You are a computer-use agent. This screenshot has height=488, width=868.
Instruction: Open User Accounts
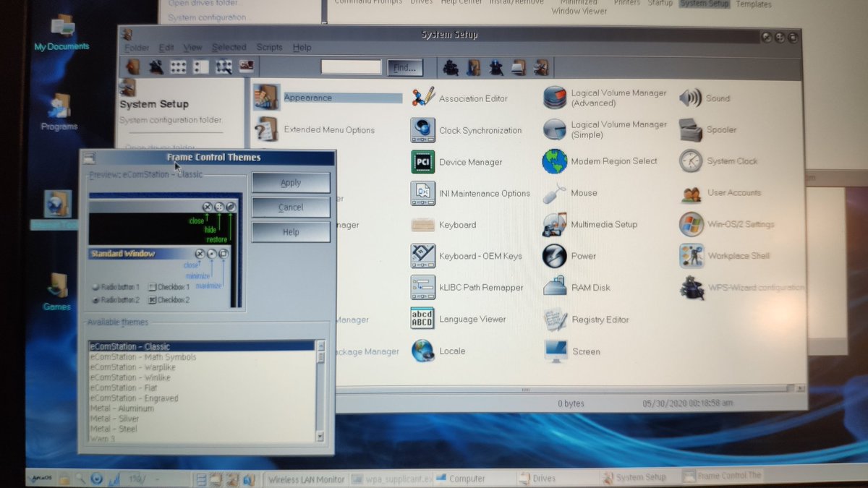[691, 193]
